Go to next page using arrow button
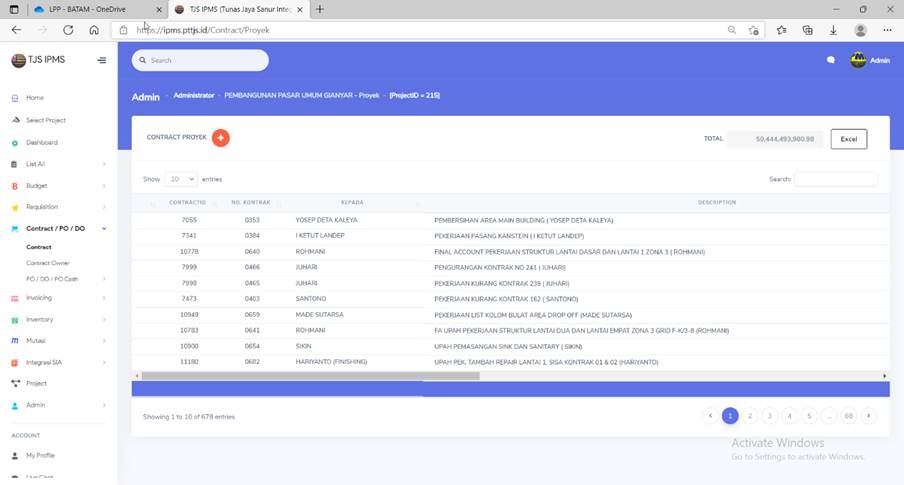The height and width of the screenshot is (485, 904). click(x=868, y=415)
